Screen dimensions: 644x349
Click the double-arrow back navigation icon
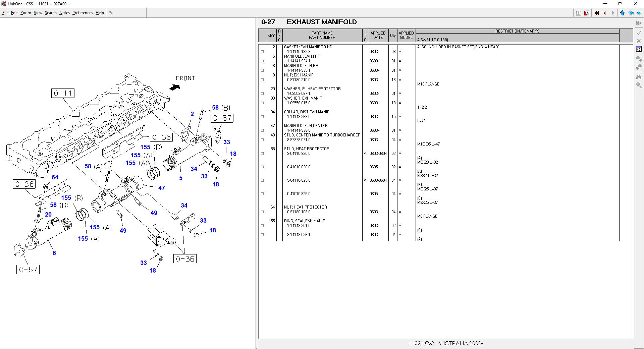point(596,13)
